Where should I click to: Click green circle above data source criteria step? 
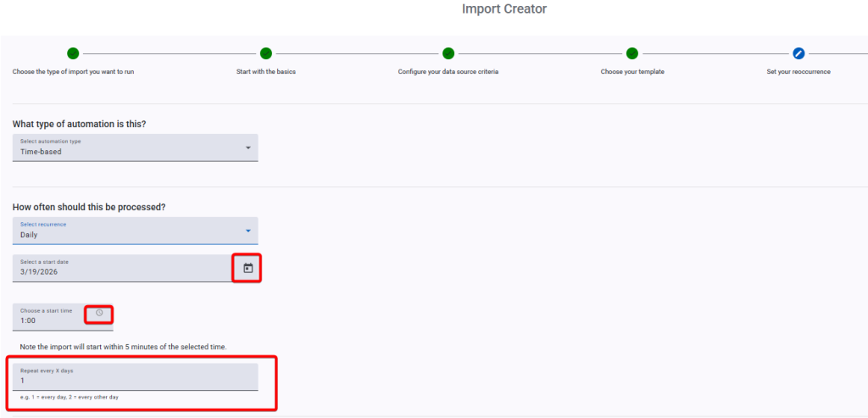click(448, 53)
